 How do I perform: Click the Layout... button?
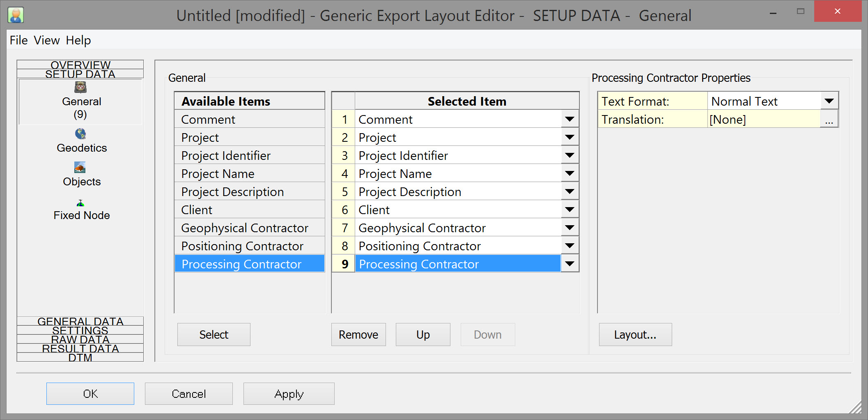tap(635, 335)
